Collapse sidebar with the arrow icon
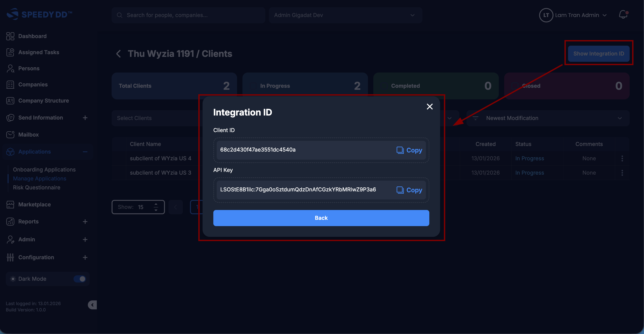644x334 pixels. point(92,305)
